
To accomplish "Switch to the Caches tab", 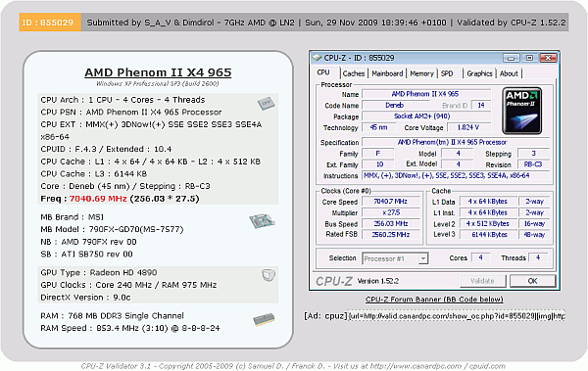I will click(x=354, y=73).
